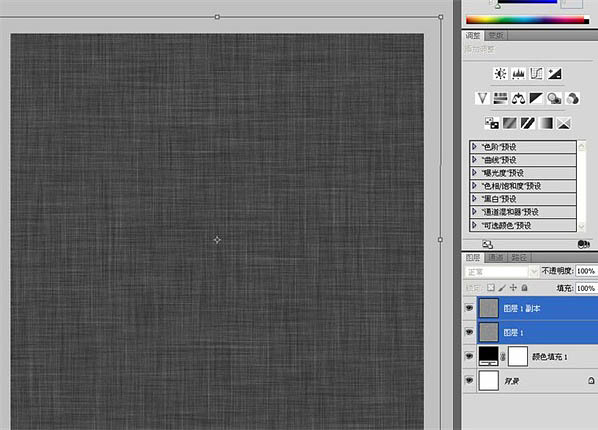Screen dimensions: 598x430
Task: Click presets list scrollbar down arrow
Action: tap(582, 227)
